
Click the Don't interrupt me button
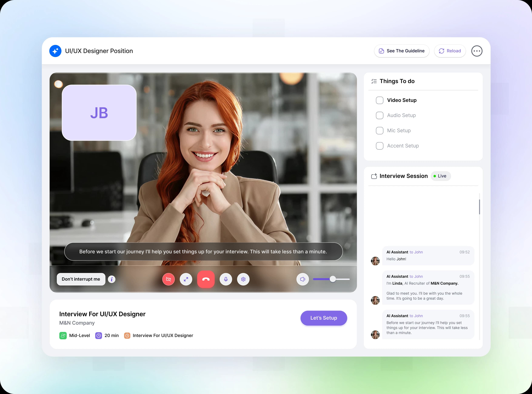pos(81,279)
